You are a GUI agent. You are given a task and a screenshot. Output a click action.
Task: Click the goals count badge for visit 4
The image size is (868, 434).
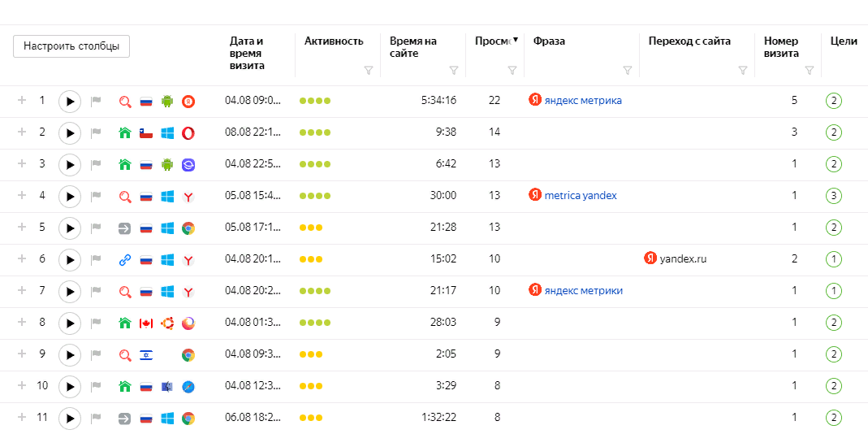[x=834, y=196]
